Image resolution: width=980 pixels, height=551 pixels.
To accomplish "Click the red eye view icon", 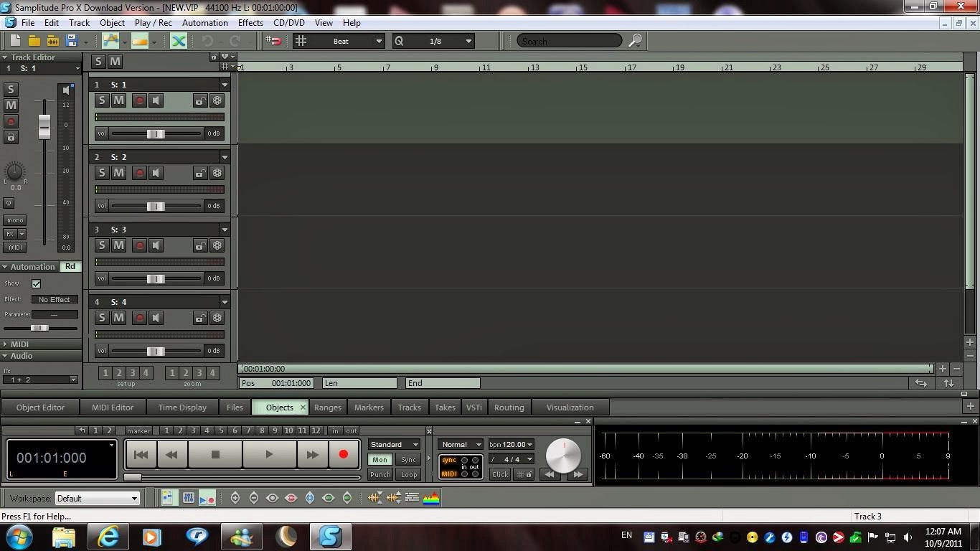I will [x=291, y=498].
